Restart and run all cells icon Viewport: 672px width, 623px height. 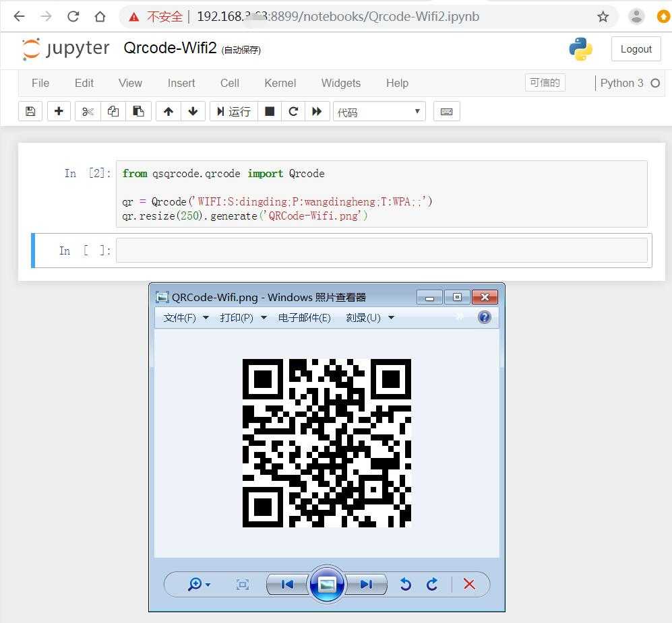point(317,111)
